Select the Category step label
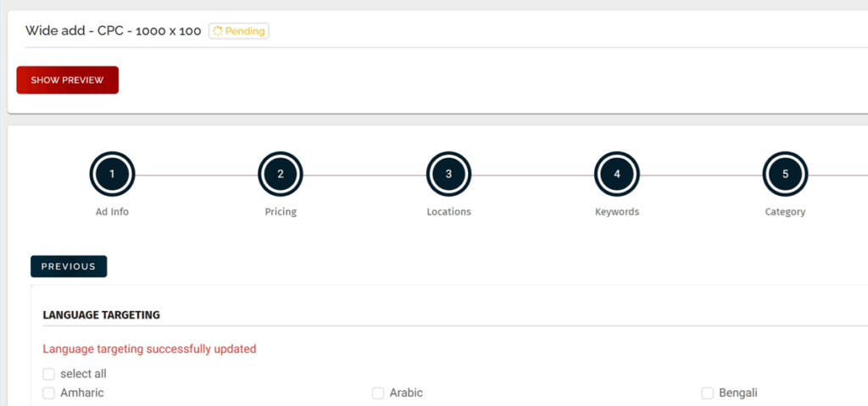 pyautogui.click(x=785, y=212)
